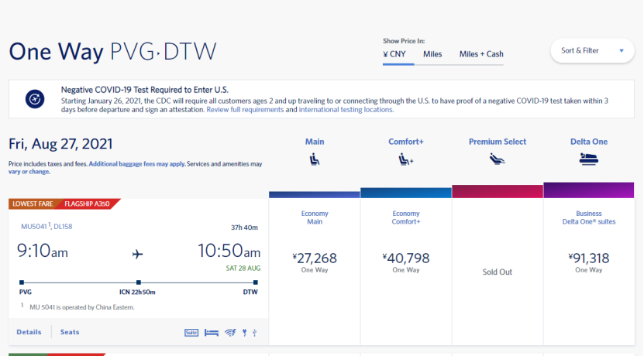The width and height of the screenshot is (644, 356).
Task: Click the Suite amenity icon
Action: click(x=191, y=333)
